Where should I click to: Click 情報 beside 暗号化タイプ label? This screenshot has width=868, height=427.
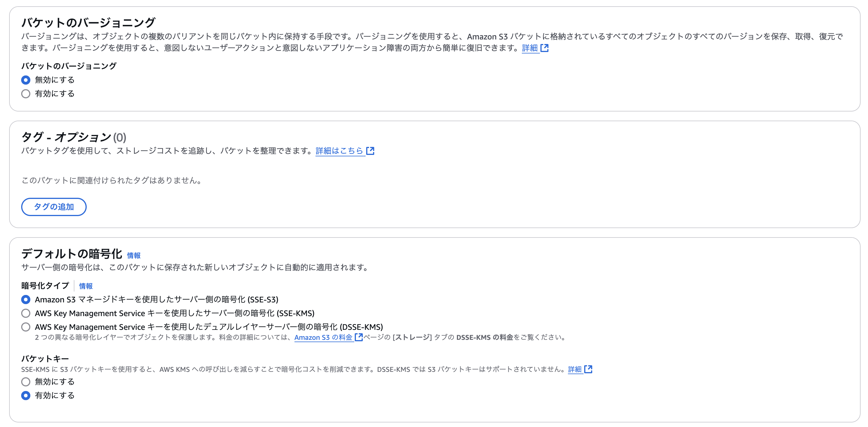coord(86,286)
